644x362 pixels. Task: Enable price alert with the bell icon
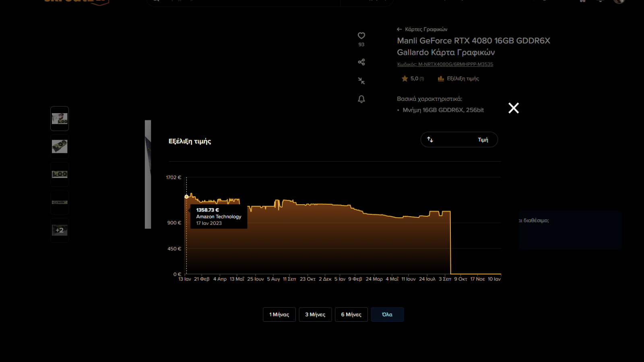[361, 99]
